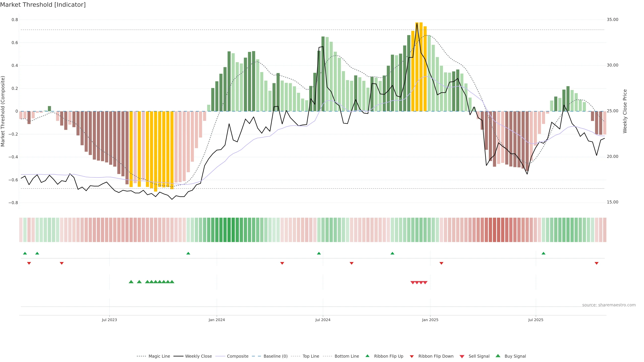Click the Ribbon Flip Up legend triangle
The height and width of the screenshot is (362, 644).
click(x=367, y=356)
